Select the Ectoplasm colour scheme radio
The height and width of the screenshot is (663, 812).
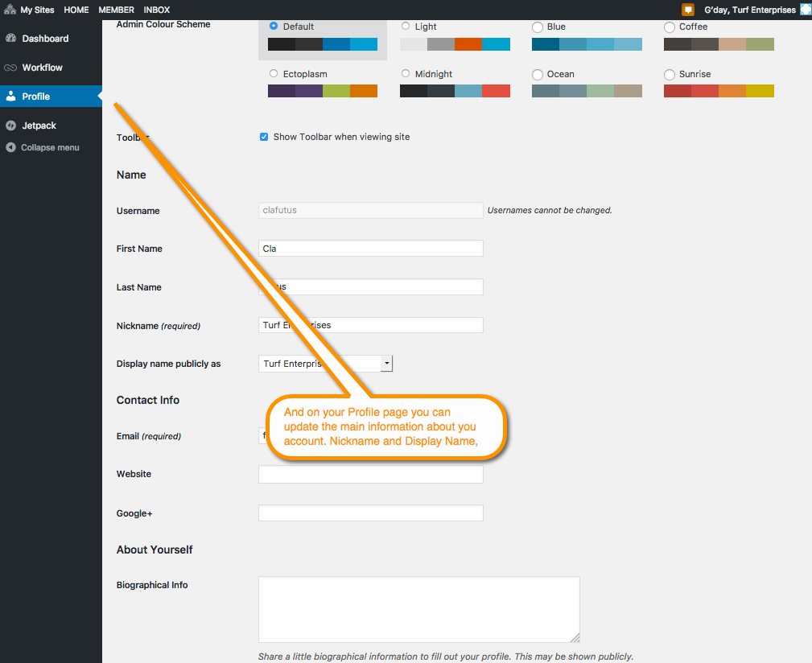[x=274, y=73]
